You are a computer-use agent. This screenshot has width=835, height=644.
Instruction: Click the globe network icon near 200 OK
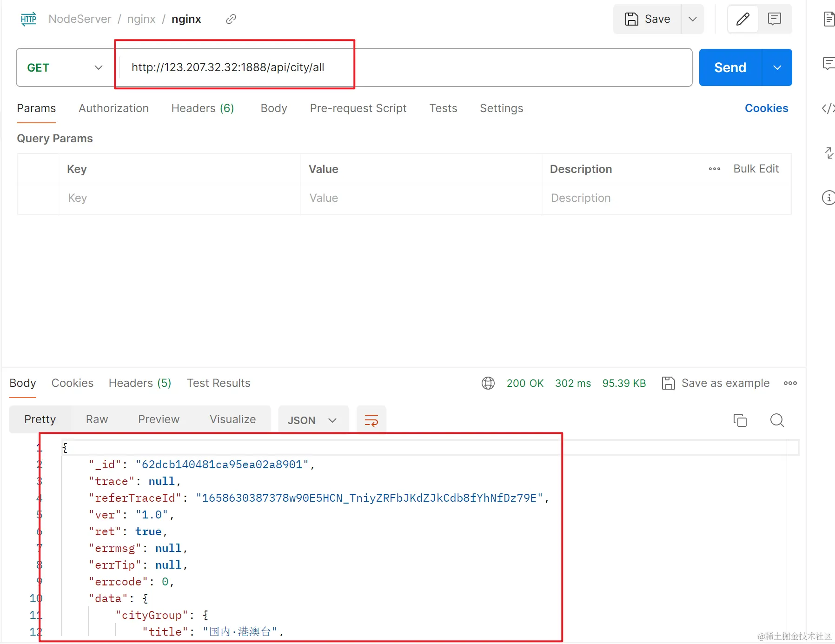pyautogui.click(x=488, y=383)
